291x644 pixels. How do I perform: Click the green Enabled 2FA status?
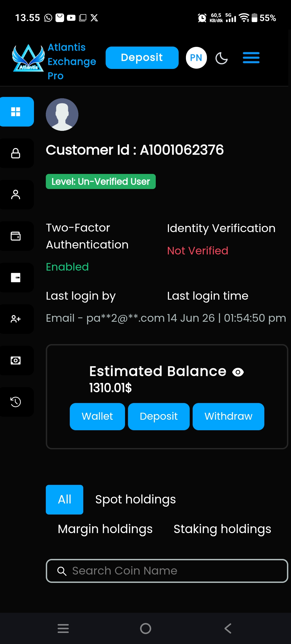[x=67, y=267]
